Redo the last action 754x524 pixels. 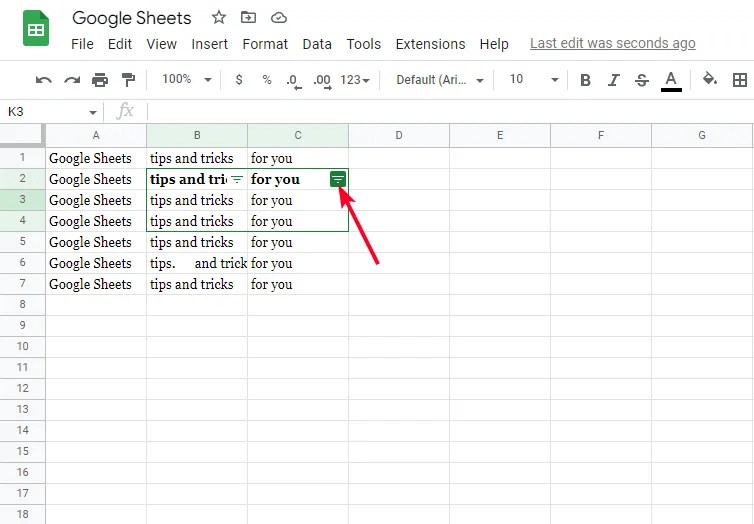(72, 80)
